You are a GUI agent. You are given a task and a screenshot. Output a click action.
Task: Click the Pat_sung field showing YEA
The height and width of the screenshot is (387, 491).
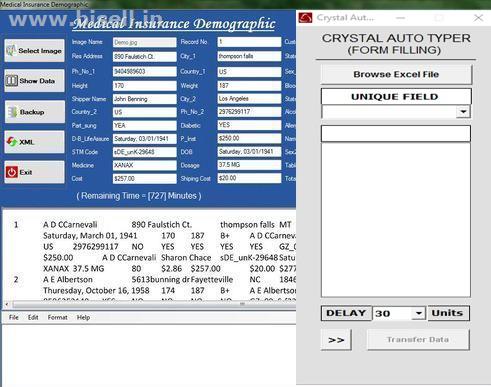[x=144, y=125]
